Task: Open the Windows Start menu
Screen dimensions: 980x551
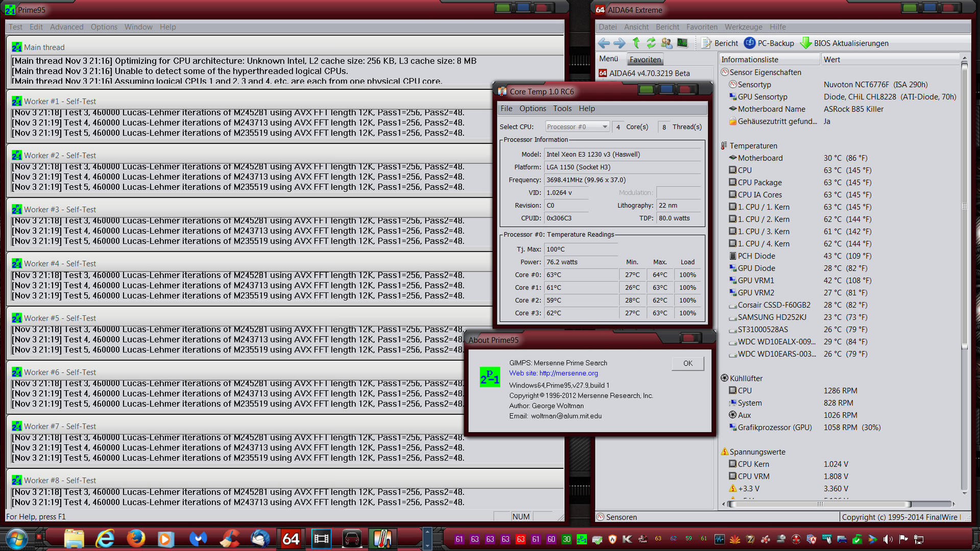Action: tap(17, 539)
